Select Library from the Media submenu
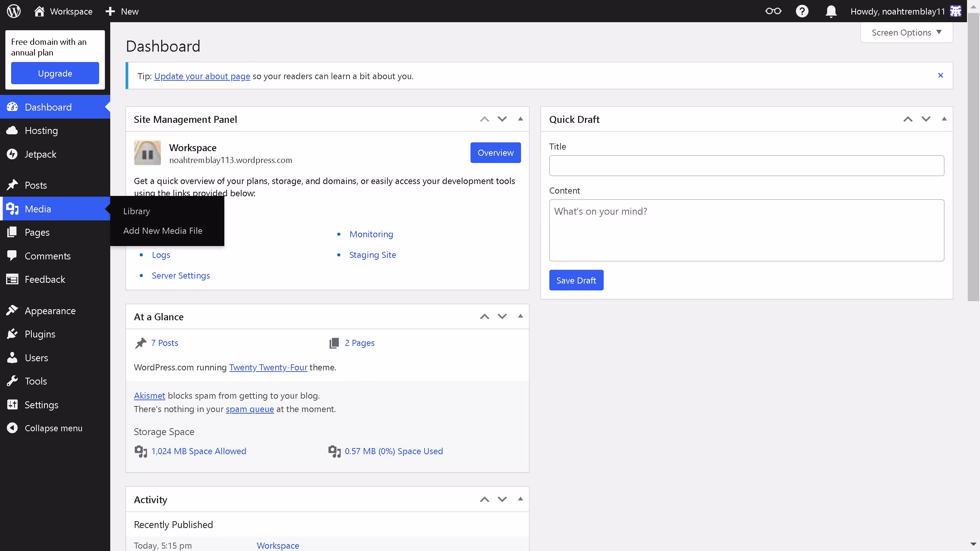 pos(137,211)
